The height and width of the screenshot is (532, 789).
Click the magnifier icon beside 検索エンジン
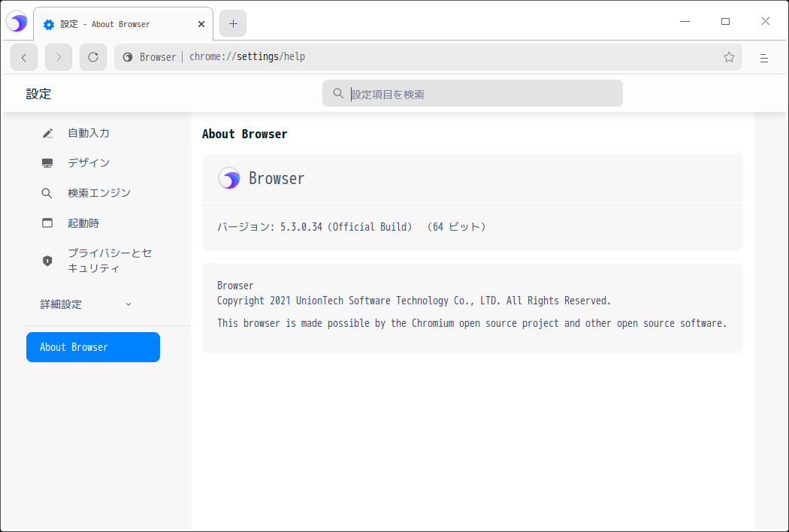point(47,193)
